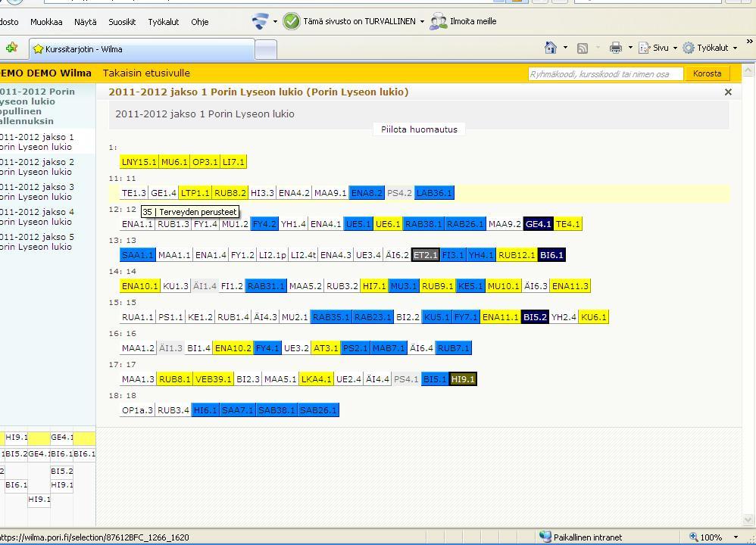This screenshot has height=545, width=756.
Task: Click the RSS feeds icon
Action: (x=583, y=48)
